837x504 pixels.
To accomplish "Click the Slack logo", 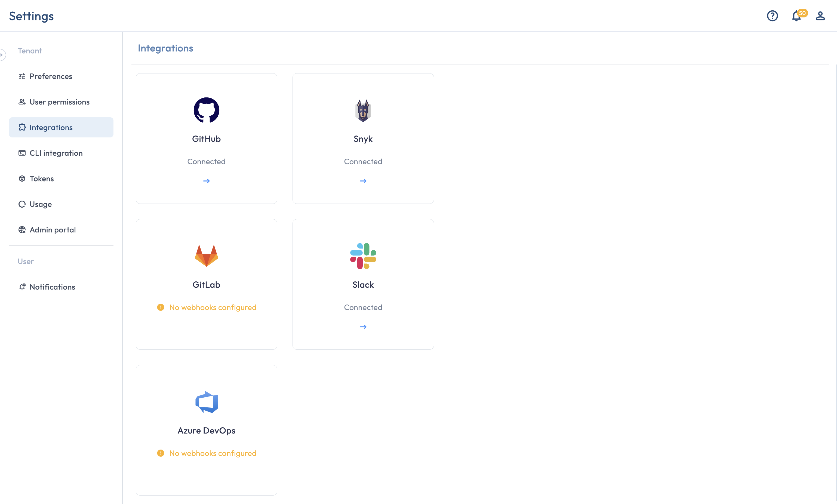I will click(363, 256).
